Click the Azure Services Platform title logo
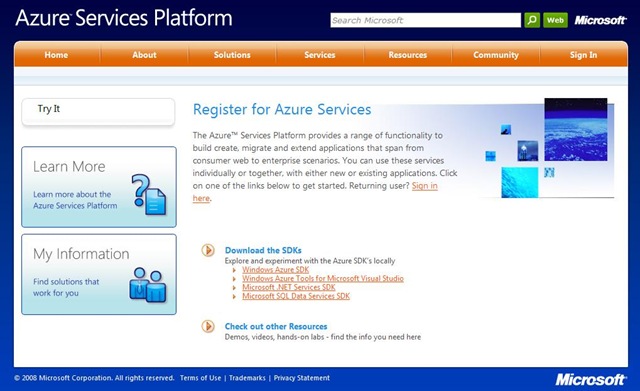This screenshot has width=640, height=391. (x=124, y=18)
